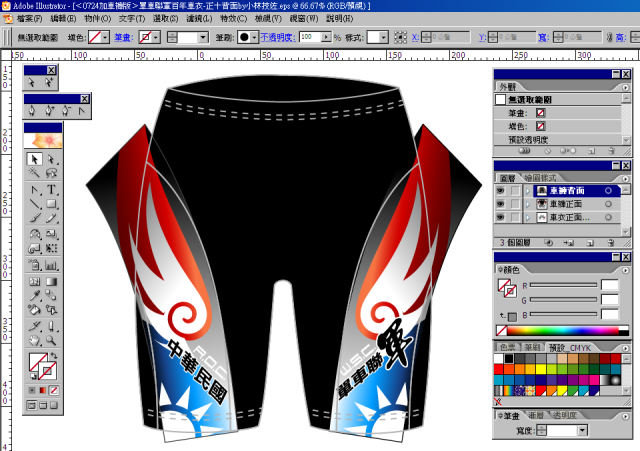Select the Free Transform tool
Viewport: 640px width, 451px height.
51,248
